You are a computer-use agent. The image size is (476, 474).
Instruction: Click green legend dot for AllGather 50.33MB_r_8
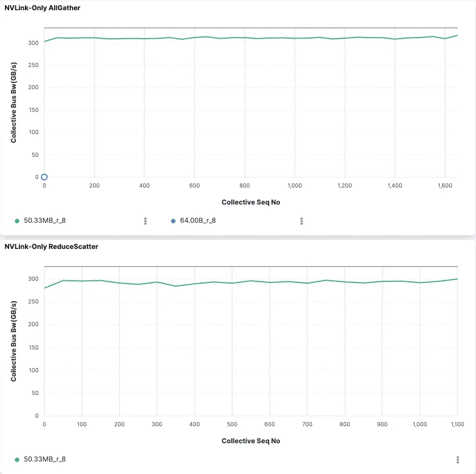[x=17, y=221]
